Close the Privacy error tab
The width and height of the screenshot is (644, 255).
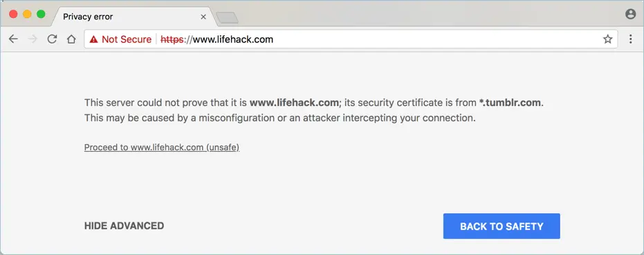(203, 17)
